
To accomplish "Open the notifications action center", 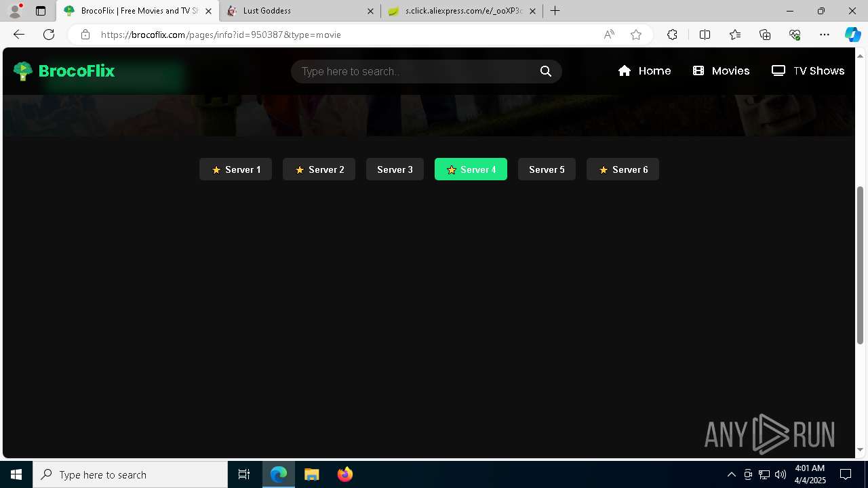I will click(846, 474).
